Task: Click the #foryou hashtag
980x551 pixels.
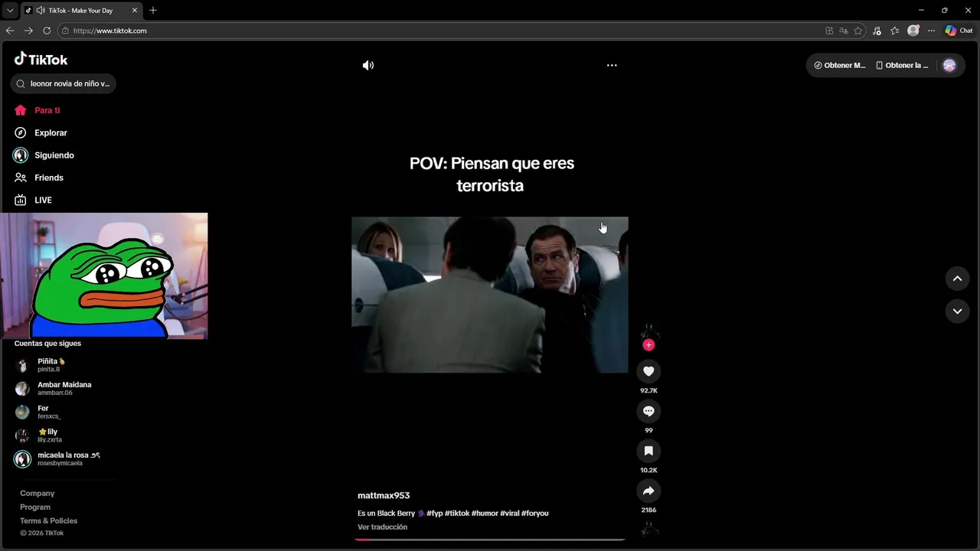Action: pyautogui.click(x=535, y=514)
